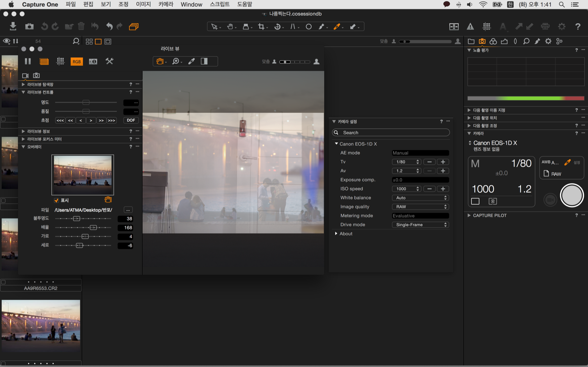Open the 카메라 menu
The width and height of the screenshot is (588, 367).
[166, 4]
